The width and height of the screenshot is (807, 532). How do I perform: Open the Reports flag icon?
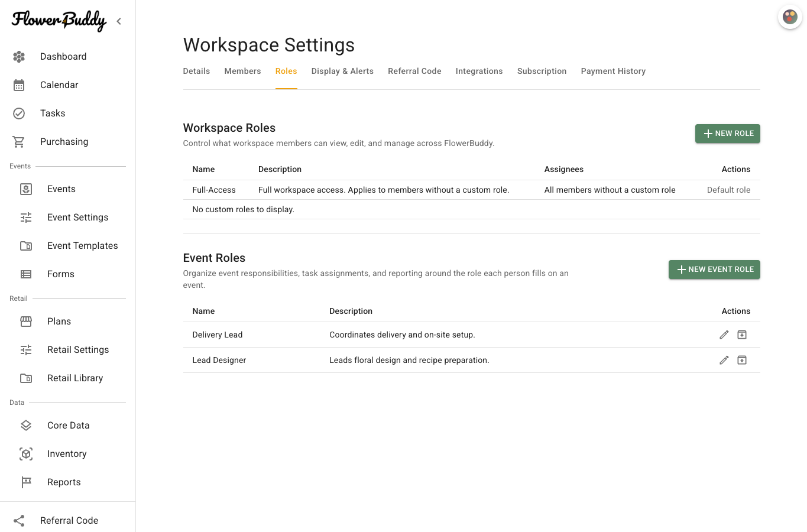click(x=26, y=482)
